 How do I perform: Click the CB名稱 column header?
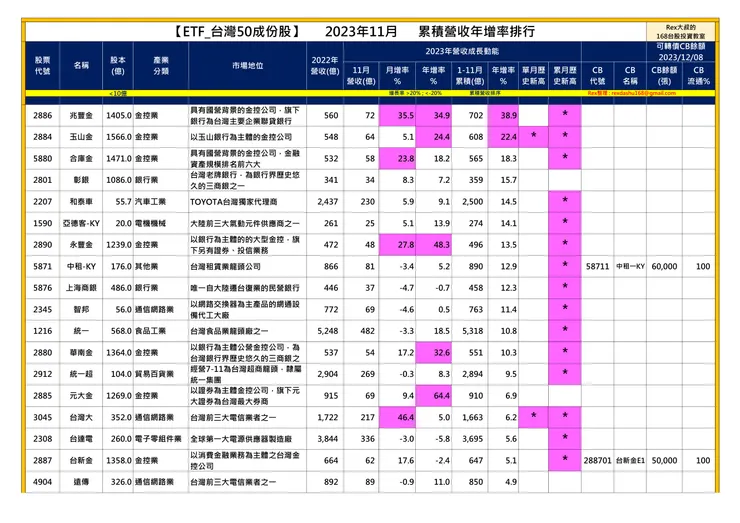pos(630,76)
